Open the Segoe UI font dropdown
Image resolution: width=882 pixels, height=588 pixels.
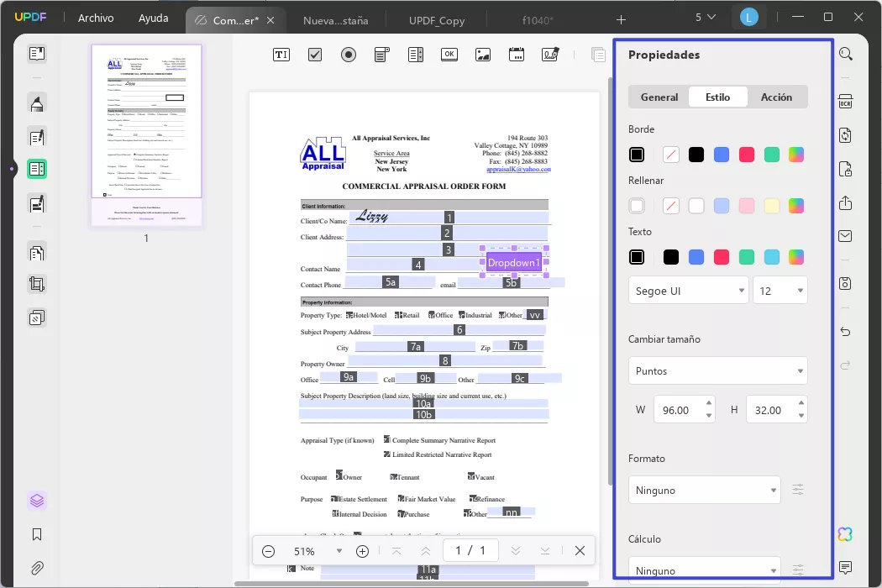(x=688, y=291)
